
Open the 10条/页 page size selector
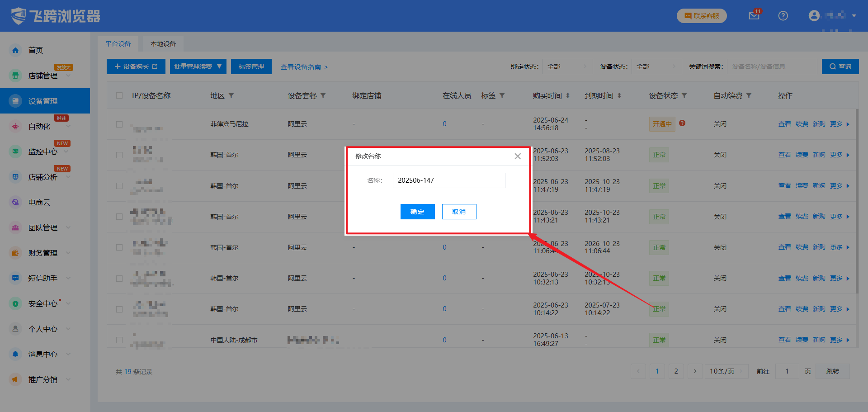coord(726,371)
